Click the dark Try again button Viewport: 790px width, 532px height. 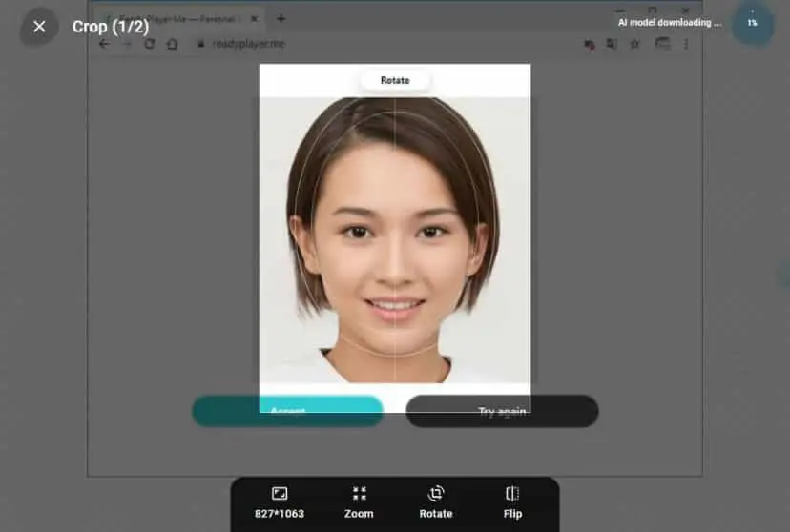[x=502, y=411]
